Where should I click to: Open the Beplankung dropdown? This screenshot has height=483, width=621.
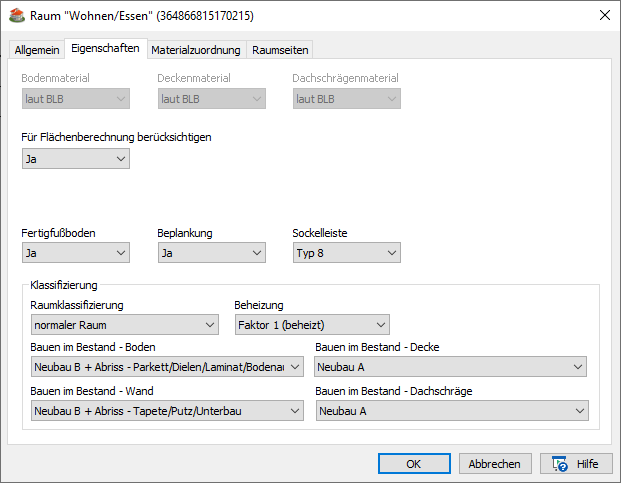[x=211, y=253]
